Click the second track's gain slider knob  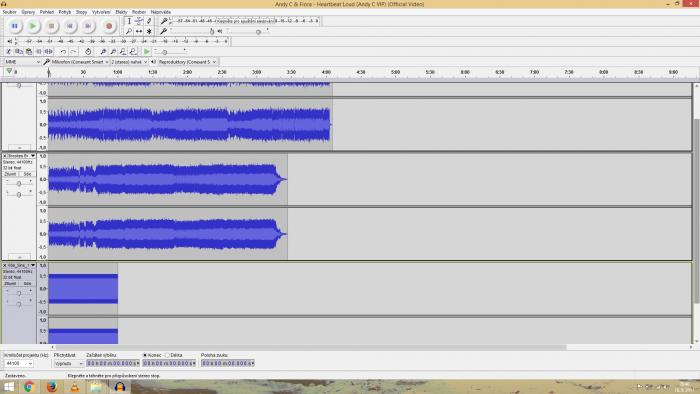[x=19, y=184]
